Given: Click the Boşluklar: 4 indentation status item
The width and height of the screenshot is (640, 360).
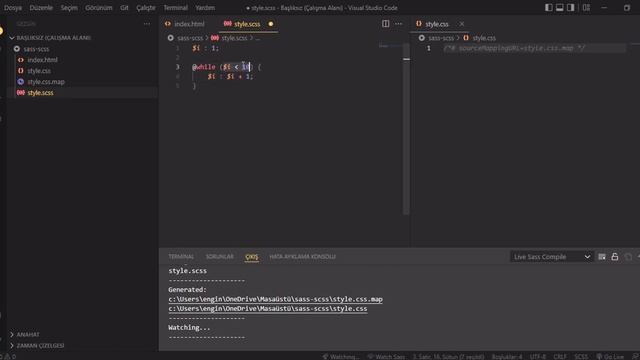Looking at the screenshot, I should coord(507,357).
